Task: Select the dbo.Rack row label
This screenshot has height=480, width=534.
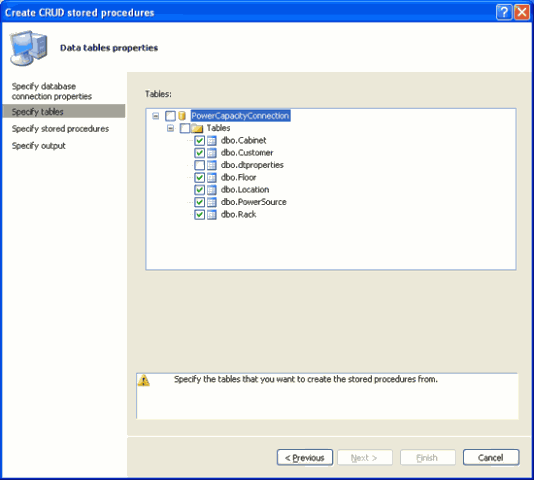Action: click(x=238, y=215)
